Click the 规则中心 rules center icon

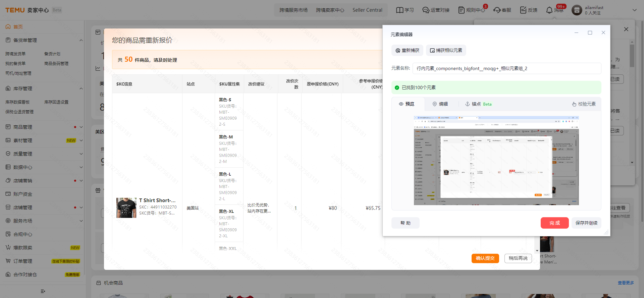tap(462, 10)
